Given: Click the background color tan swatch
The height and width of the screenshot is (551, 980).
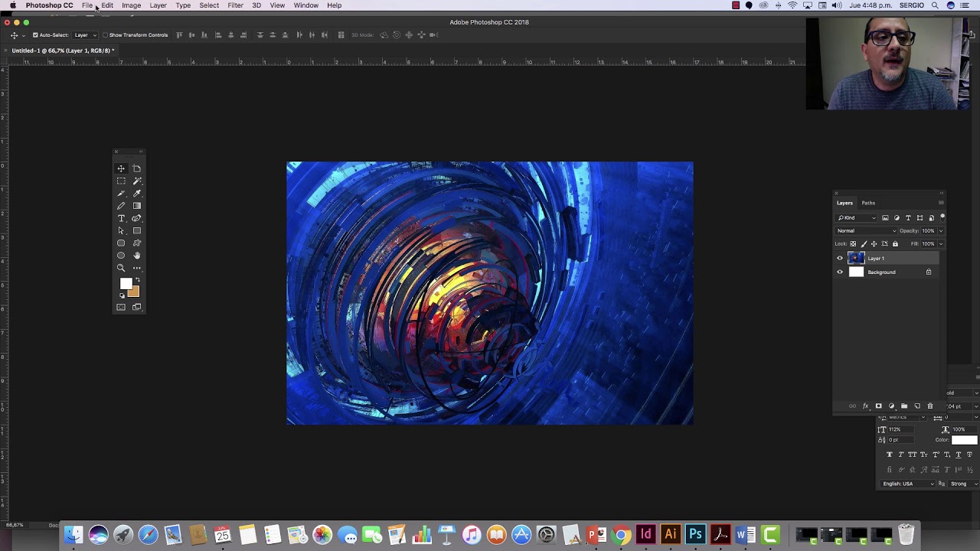Looking at the screenshot, I should click(x=134, y=293).
